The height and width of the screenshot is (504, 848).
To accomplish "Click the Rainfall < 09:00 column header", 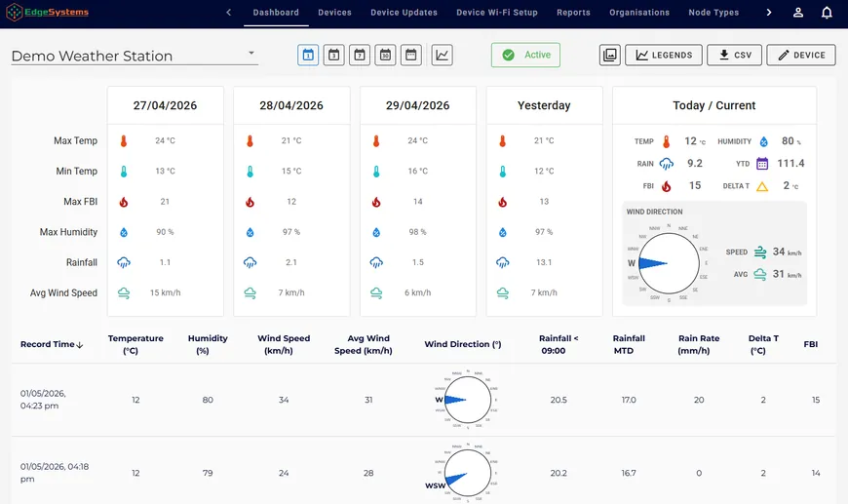I will click(559, 344).
